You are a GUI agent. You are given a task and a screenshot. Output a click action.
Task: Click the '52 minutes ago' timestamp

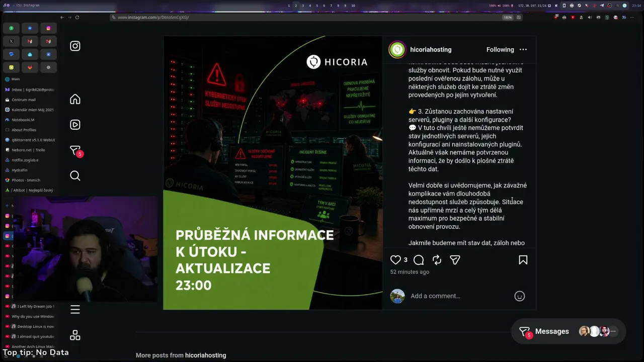pyautogui.click(x=410, y=272)
